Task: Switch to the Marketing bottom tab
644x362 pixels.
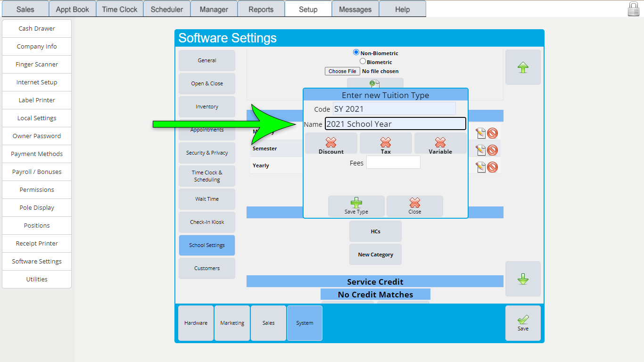Action: pyautogui.click(x=232, y=323)
